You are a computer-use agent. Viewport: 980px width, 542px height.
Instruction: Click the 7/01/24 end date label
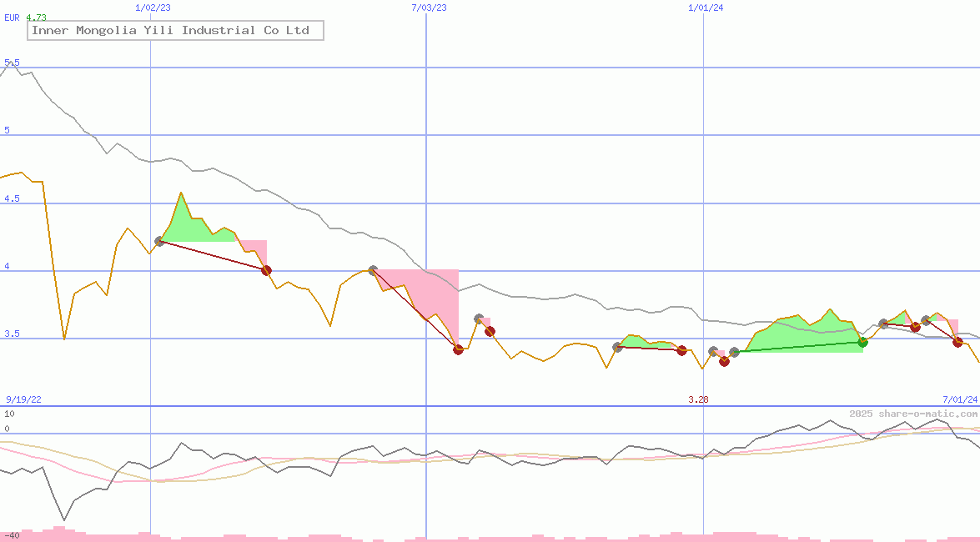960,399
